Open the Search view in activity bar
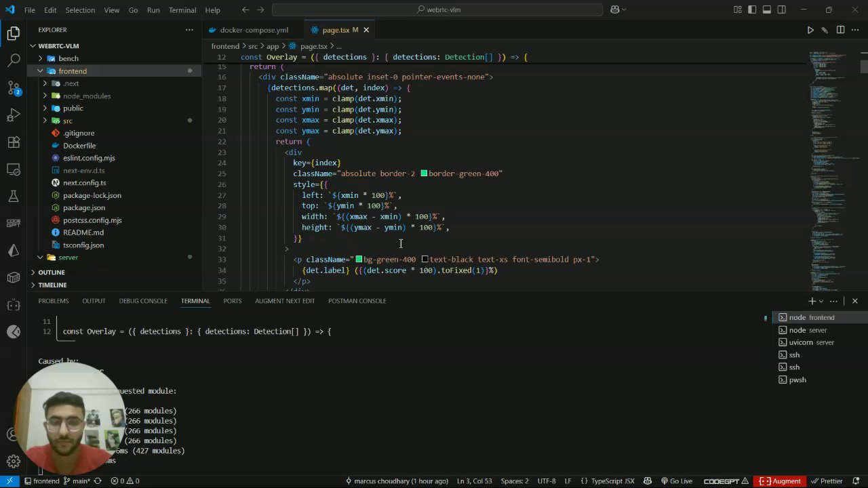The image size is (868, 488). coord(14,60)
